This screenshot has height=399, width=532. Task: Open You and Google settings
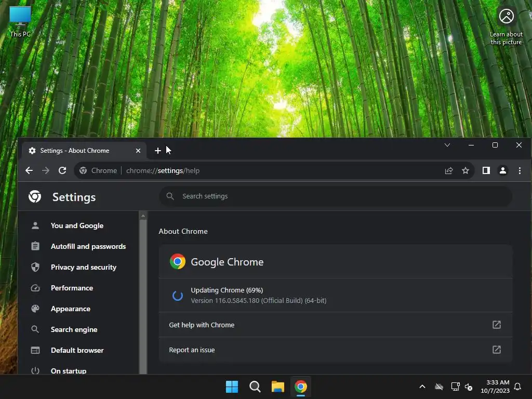click(x=77, y=225)
